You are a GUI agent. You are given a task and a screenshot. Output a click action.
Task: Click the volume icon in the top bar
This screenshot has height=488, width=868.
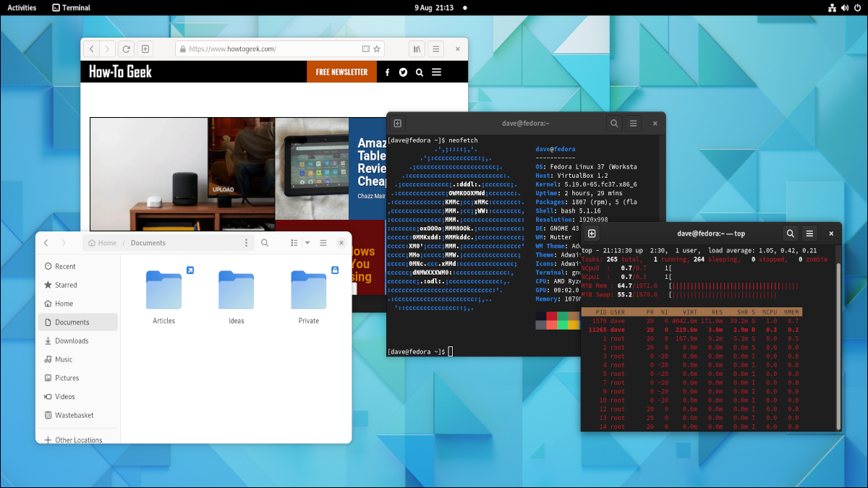[x=845, y=8]
